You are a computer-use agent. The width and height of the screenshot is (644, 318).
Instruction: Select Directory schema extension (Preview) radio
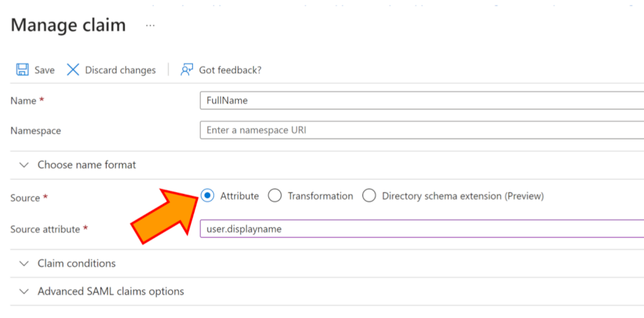[x=369, y=196]
